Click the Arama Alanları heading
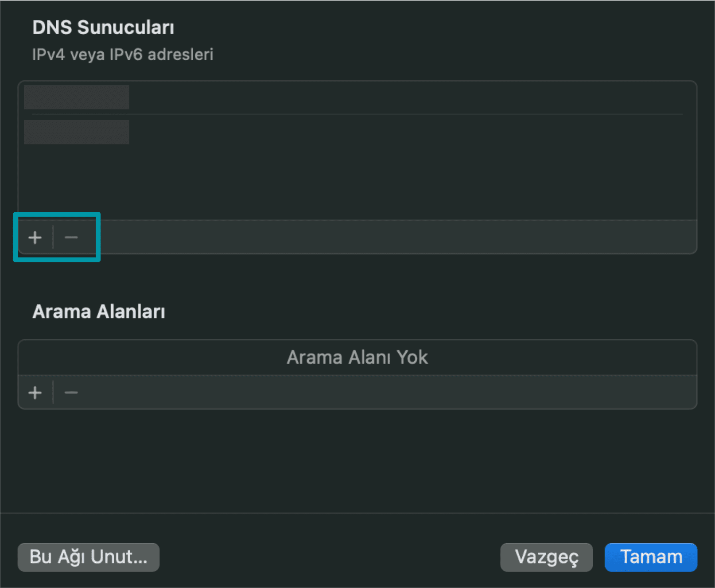 [98, 311]
